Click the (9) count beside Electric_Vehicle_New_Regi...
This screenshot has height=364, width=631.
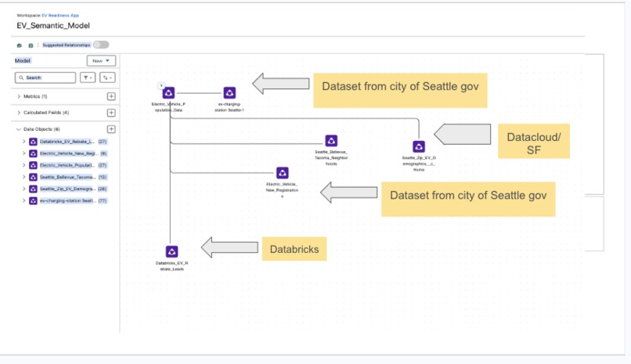[103, 153]
